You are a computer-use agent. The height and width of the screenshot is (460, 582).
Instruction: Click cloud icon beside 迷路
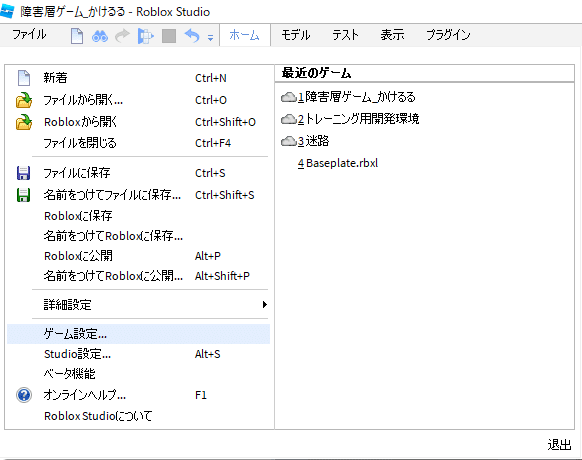288,141
